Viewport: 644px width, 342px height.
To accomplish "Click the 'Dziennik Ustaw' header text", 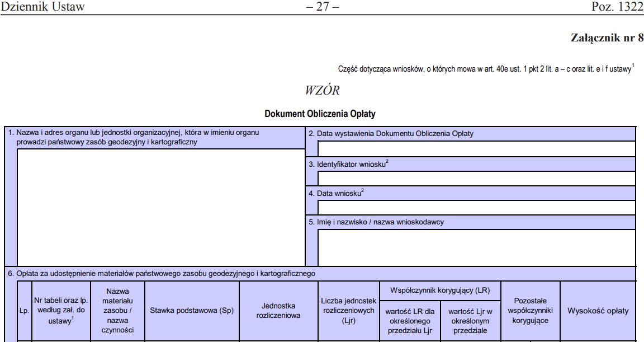I will pyautogui.click(x=43, y=7).
